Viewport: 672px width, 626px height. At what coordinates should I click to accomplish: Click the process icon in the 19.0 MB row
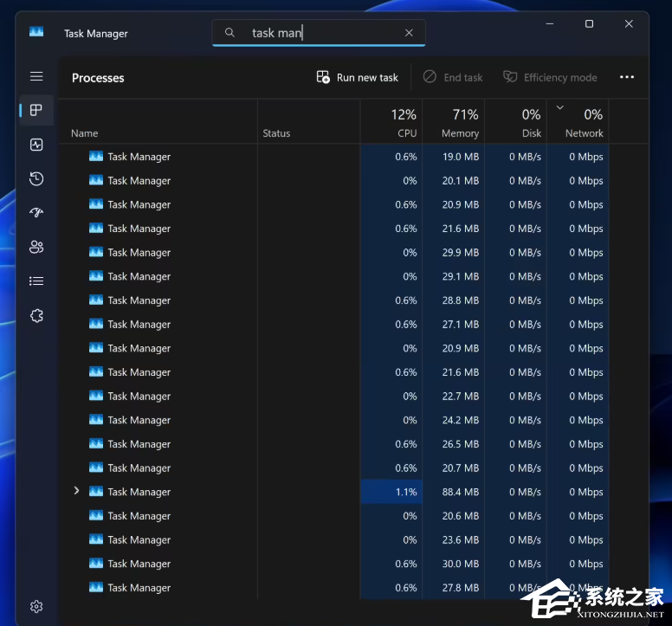[96, 156]
